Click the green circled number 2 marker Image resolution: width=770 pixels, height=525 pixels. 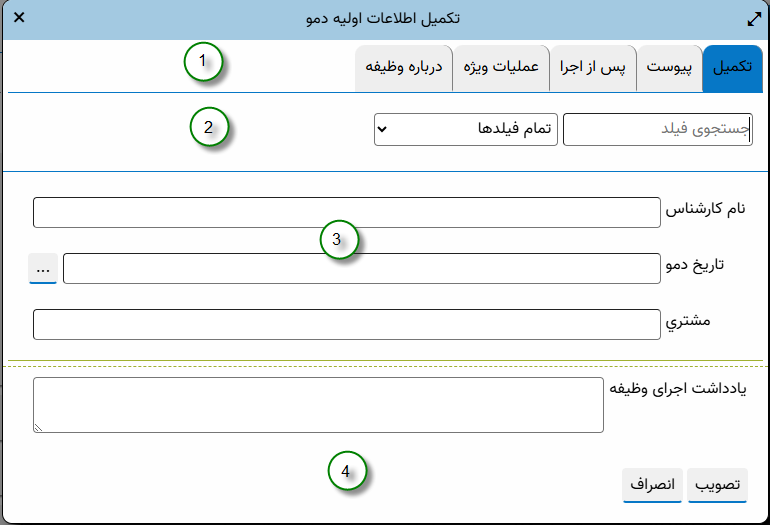tap(209, 128)
